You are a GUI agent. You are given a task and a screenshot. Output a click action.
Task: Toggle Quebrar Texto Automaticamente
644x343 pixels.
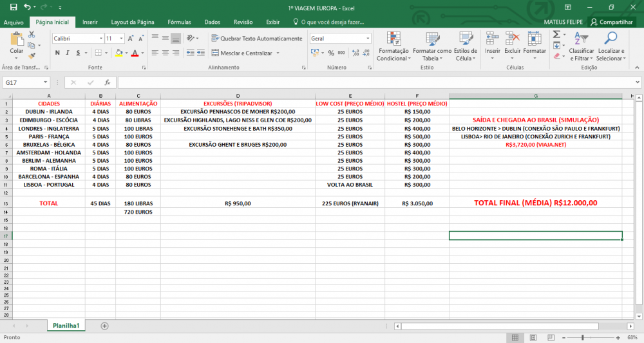(256, 39)
